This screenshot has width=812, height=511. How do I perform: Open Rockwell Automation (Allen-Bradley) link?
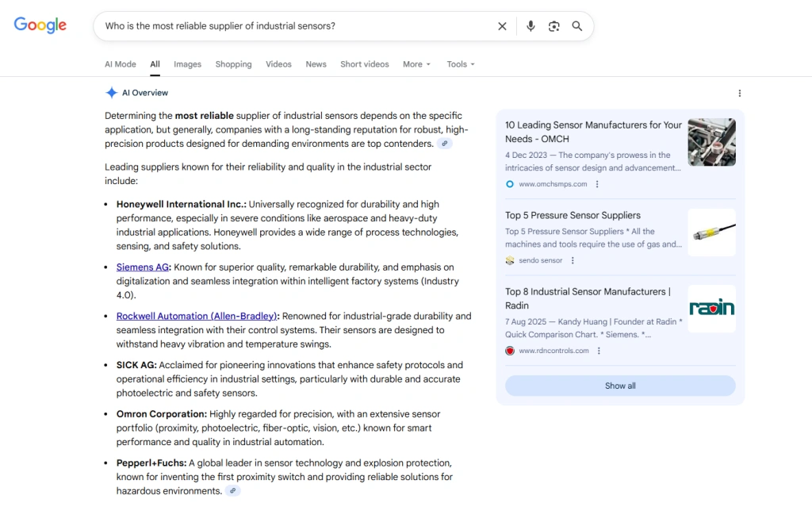(197, 316)
